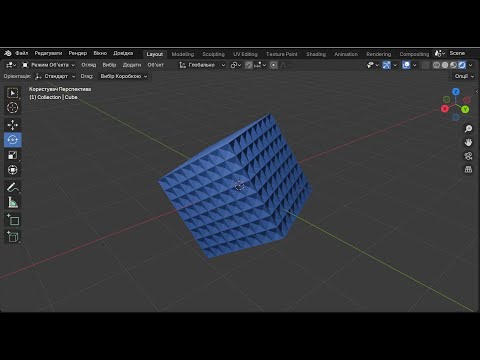Open the Довідка menu

click(123, 53)
